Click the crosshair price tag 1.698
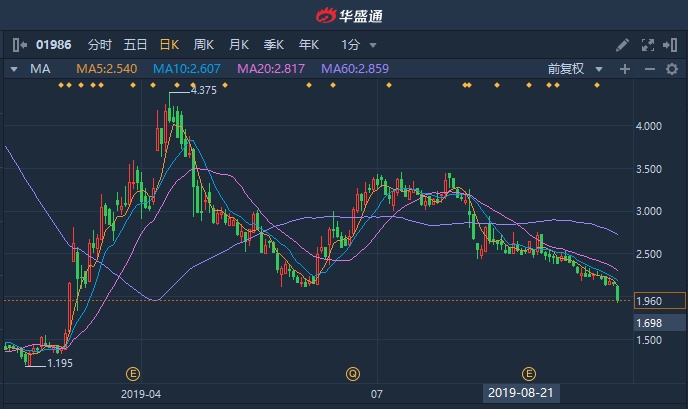This screenshot has height=409, width=688. tap(659, 323)
